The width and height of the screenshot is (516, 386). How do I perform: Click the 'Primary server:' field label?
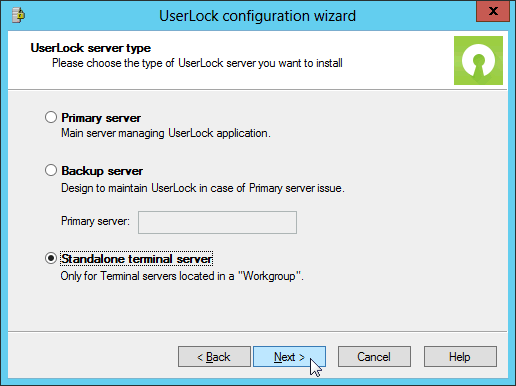pos(95,221)
